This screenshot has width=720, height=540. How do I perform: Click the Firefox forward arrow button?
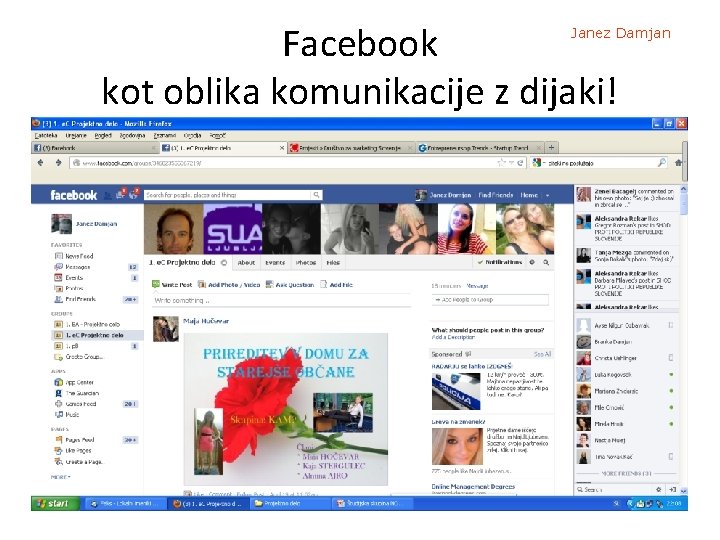[58, 163]
